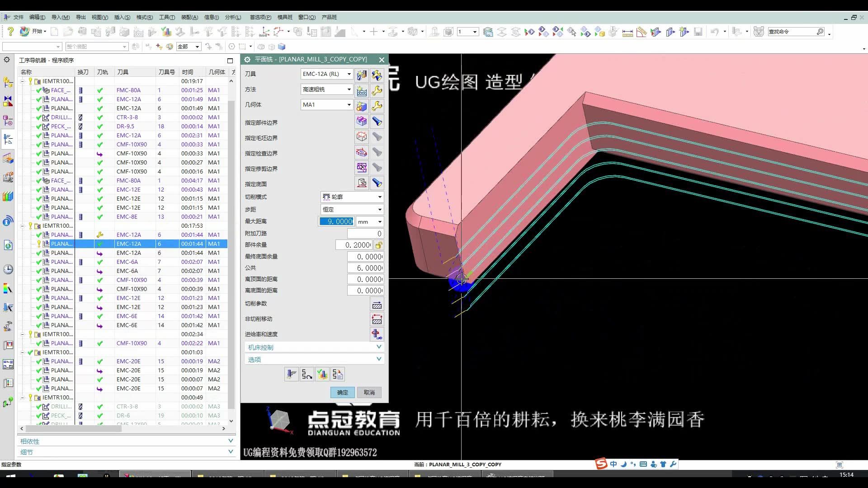
Task: Open the cut pattern (切削模式) dropdown
Action: [379, 197]
